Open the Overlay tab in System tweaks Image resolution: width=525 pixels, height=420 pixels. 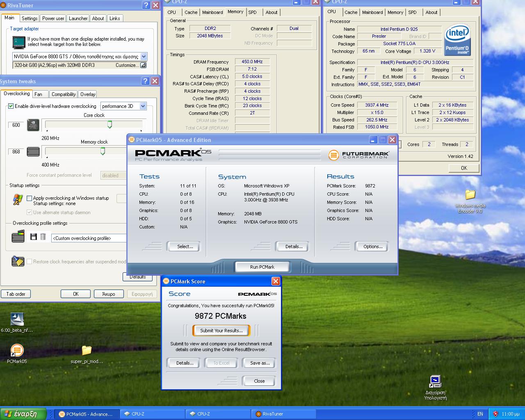tap(88, 94)
